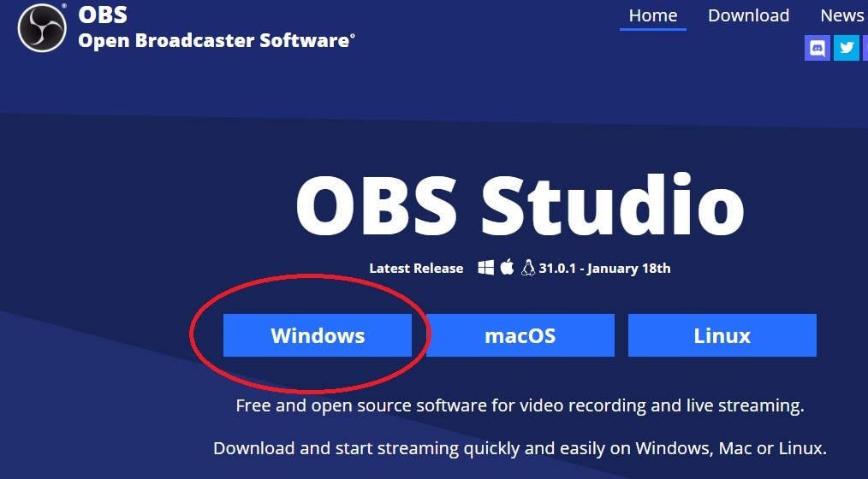Click the Open Broadcaster Software title
The width and height of the screenshot is (868, 479).
coord(217,41)
